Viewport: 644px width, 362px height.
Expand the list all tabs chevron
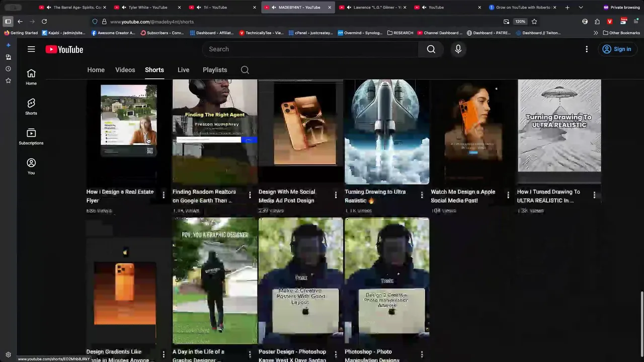click(x=581, y=8)
